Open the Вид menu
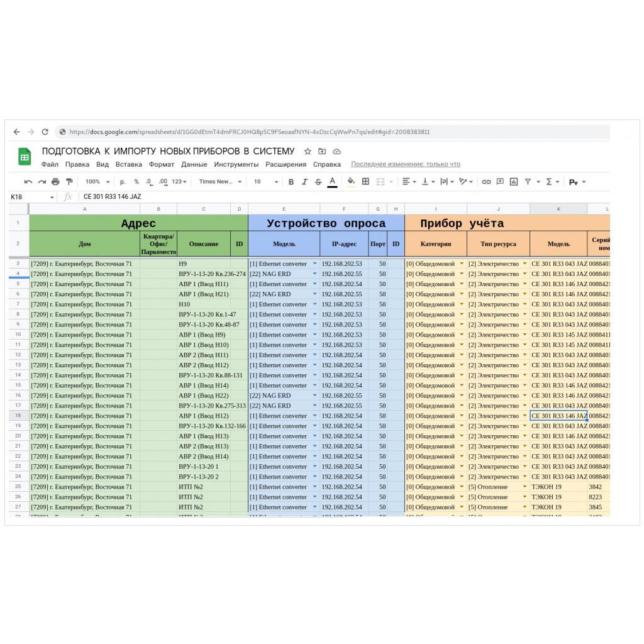 pos(103,164)
